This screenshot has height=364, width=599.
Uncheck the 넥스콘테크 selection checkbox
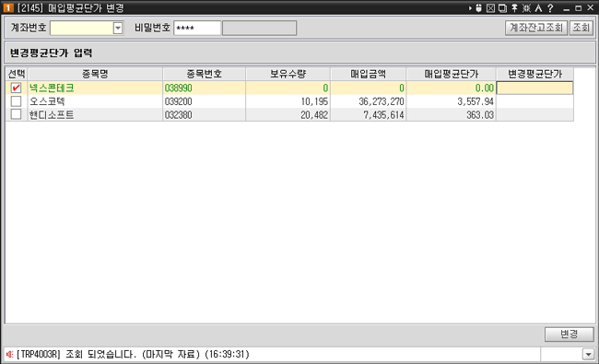(16, 88)
